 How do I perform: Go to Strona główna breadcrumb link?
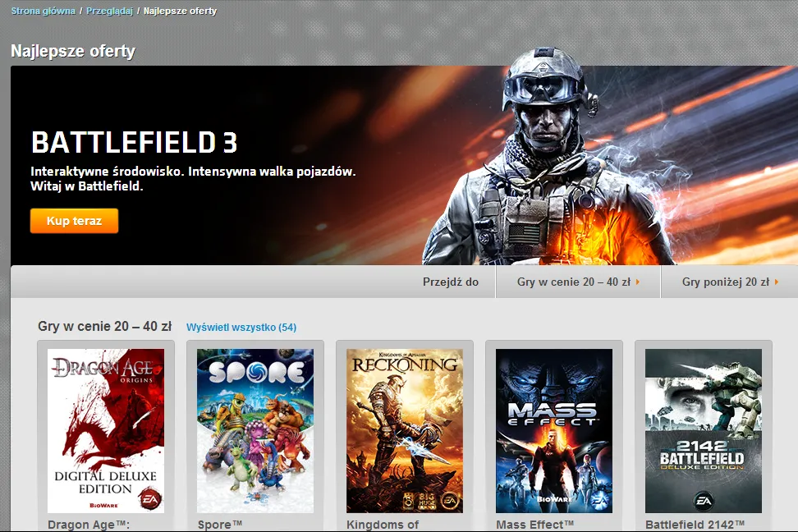(44, 11)
